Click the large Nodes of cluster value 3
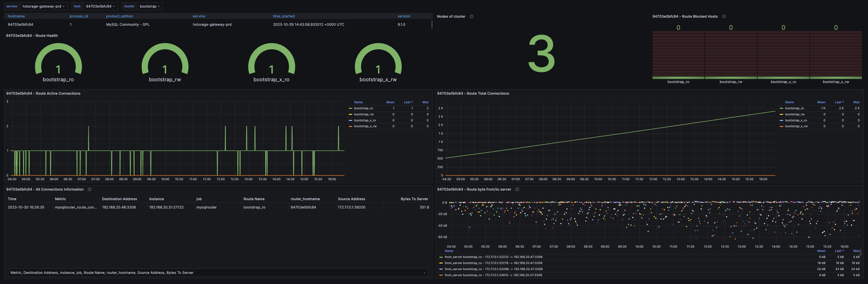This screenshot has width=868, height=284. point(541,54)
